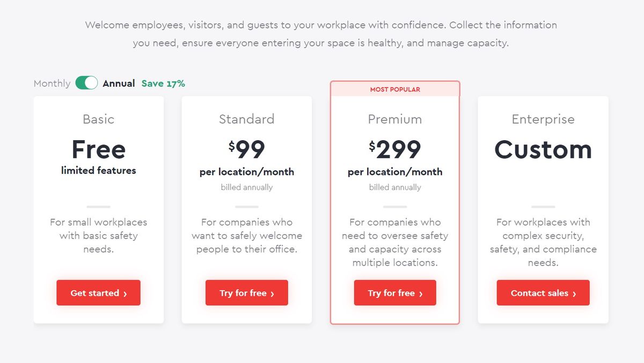644x363 pixels.
Task: Click the Most Popular badge
Action: click(395, 89)
